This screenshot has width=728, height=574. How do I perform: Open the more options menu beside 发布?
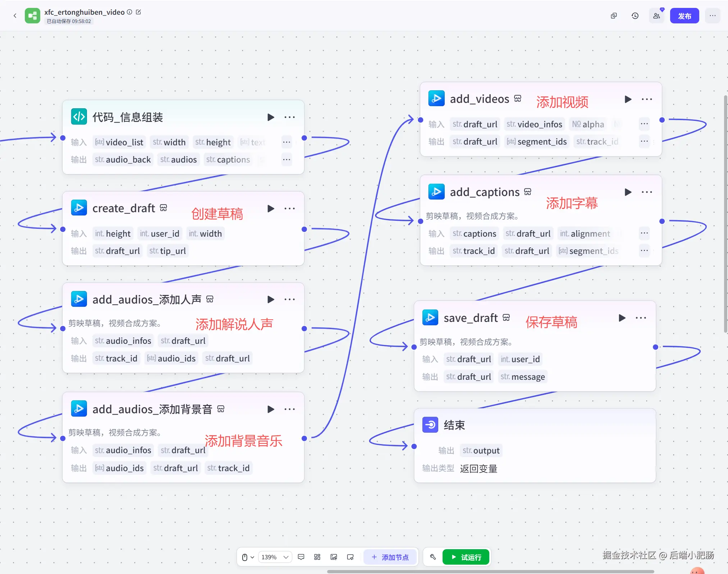[x=712, y=16]
